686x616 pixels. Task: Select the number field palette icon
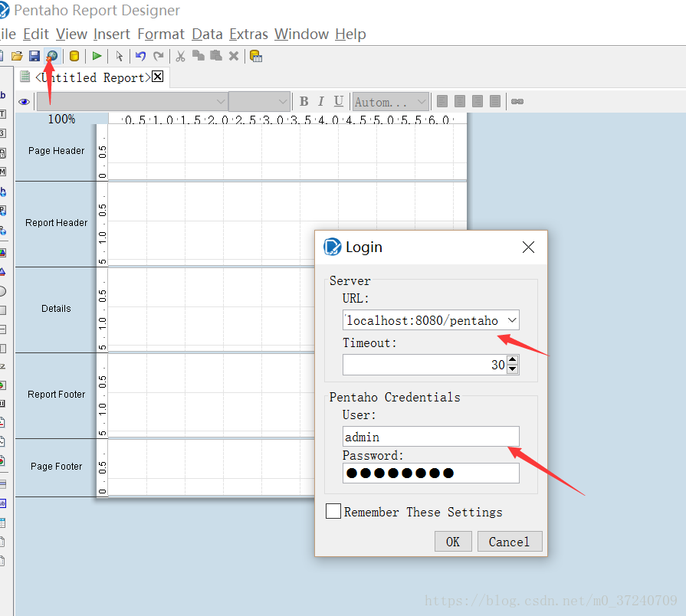click(3, 133)
